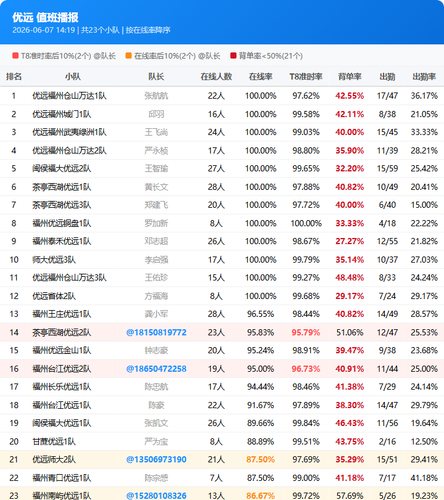
Task: Click the 48.48% 背单率 value in rank 11
Action: click(350, 278)
